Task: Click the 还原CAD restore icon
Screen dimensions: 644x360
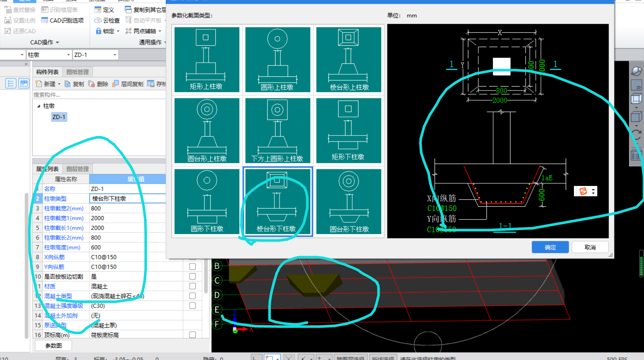Action: tap(8, 31)
